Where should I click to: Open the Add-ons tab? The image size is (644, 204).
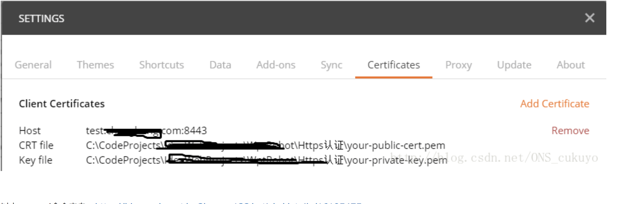click(x=276, y=65)
